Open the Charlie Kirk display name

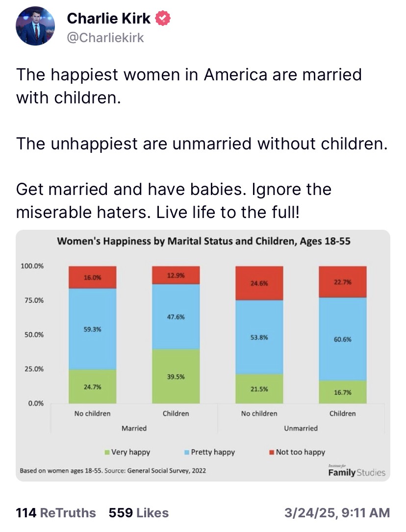109,19
